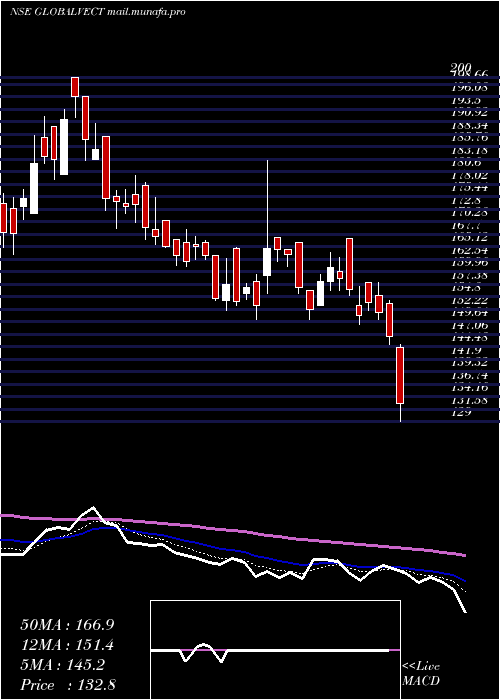Click the 190.92 price axis label
Screen dimensions: 500x700
point(469,113)
